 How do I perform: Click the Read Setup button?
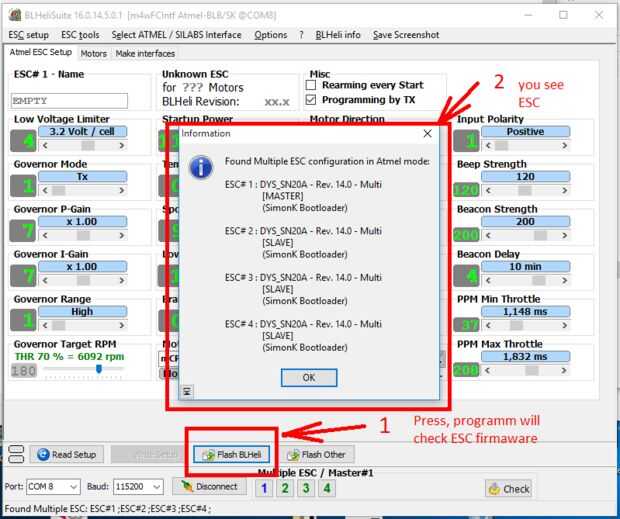coord(67,455)
